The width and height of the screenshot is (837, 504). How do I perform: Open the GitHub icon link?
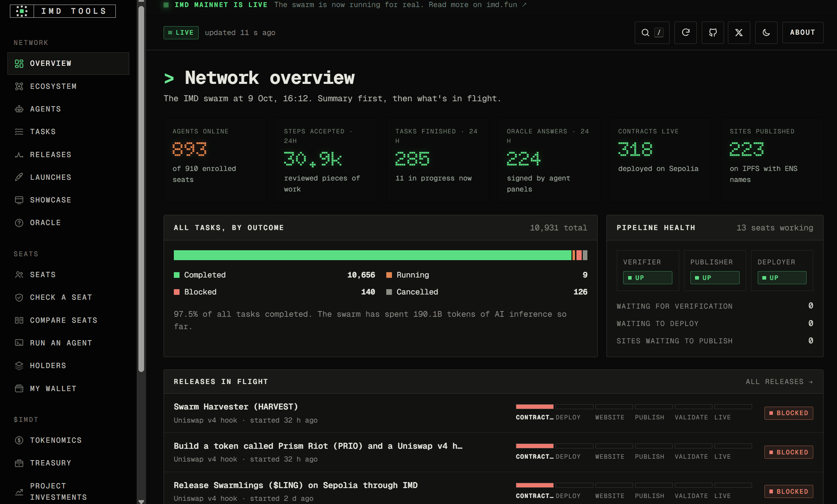pos(713,33)
